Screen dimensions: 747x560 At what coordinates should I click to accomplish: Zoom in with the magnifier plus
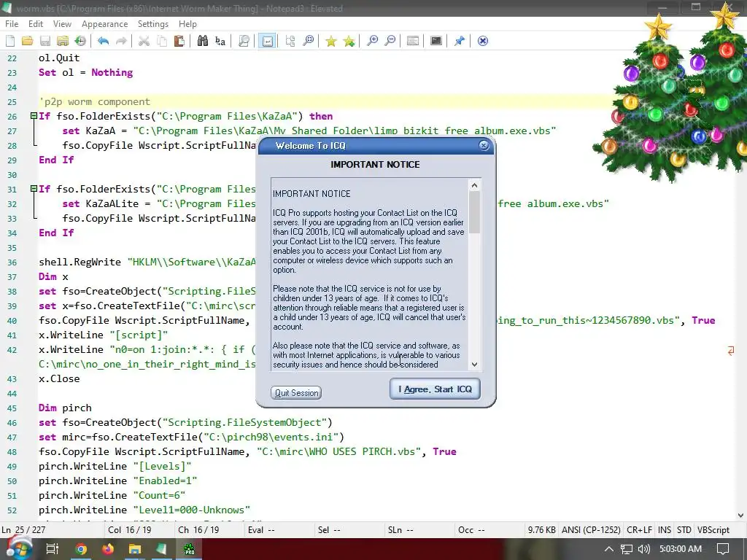(x=372, y=41)
